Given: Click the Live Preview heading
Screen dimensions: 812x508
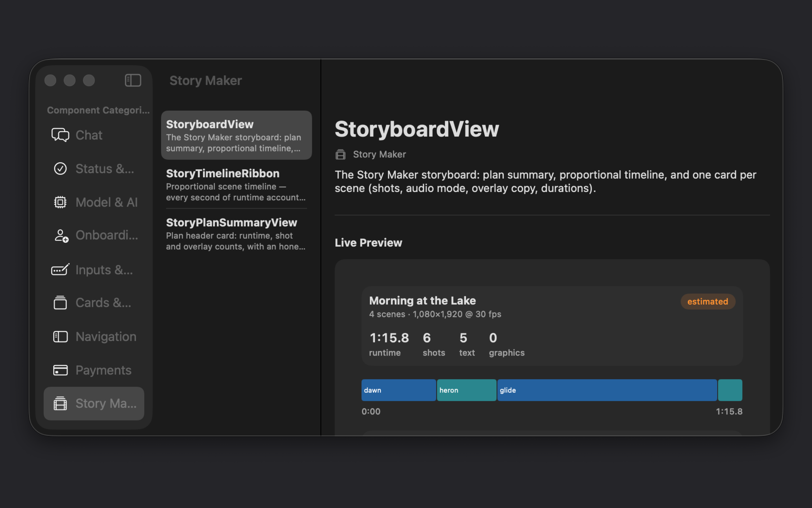Looking at the screenshot, I should [x=369, y=243].
